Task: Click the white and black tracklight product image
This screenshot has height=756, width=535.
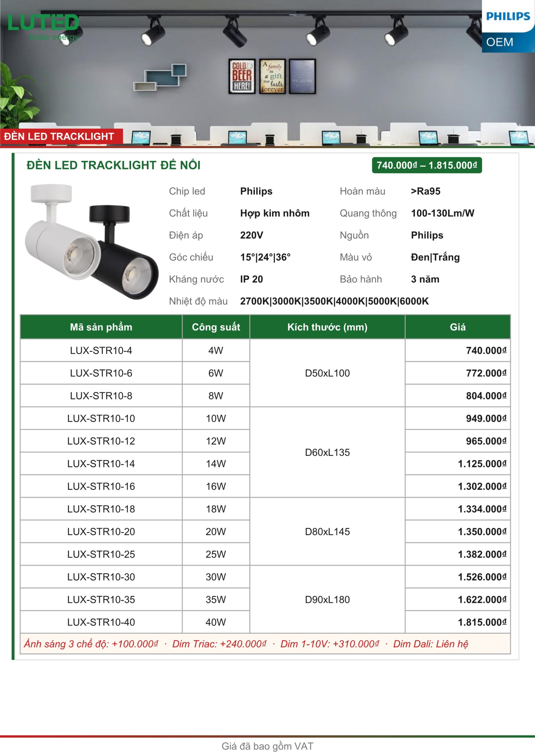Action: click(x=92, y=242)
